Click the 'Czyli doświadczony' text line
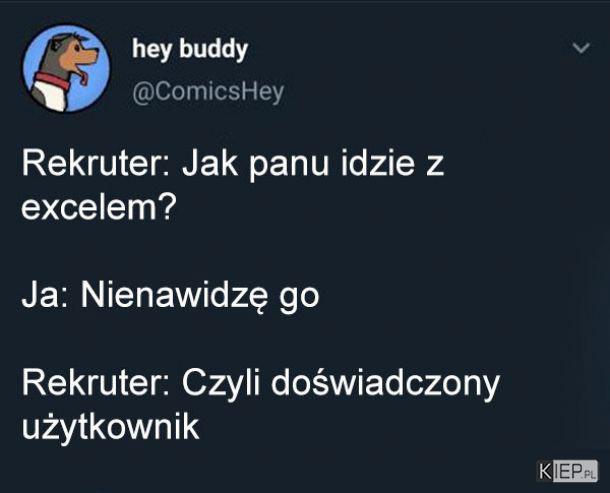 (340, 383)
